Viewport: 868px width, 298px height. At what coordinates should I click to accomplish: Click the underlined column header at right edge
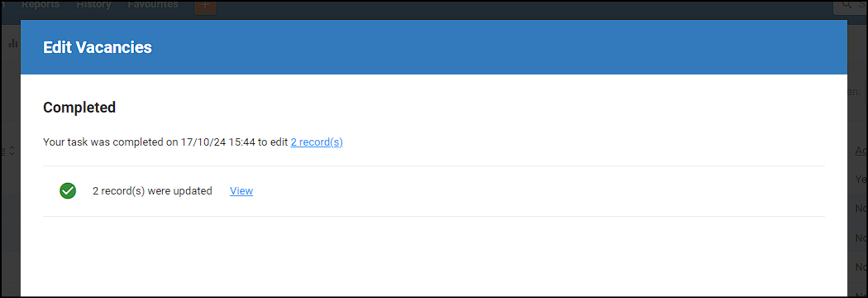[x=861, y=151]
